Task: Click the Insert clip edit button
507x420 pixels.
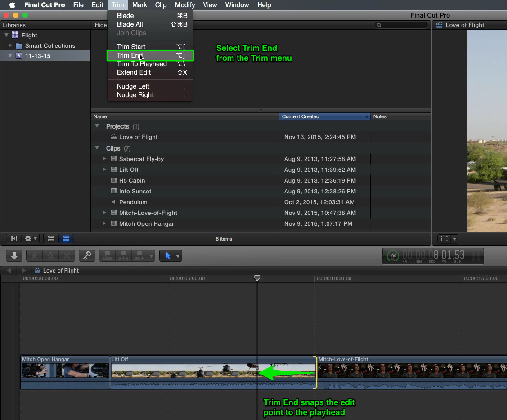Action: tap(123, 256)
